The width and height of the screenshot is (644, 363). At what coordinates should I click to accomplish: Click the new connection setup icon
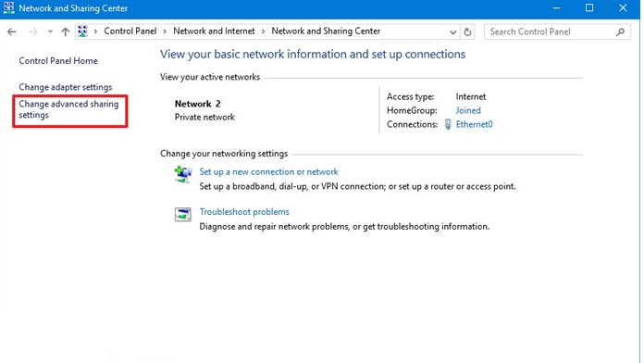(183, 174)
